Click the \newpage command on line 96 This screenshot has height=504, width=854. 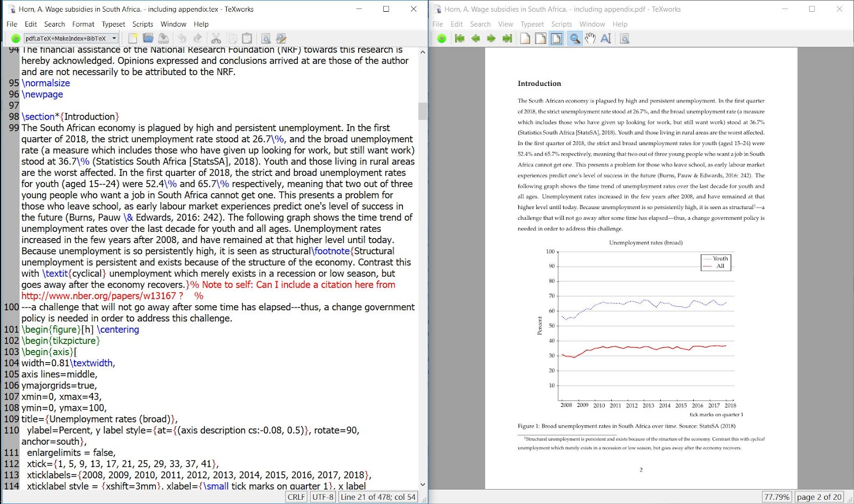point(42,94)
